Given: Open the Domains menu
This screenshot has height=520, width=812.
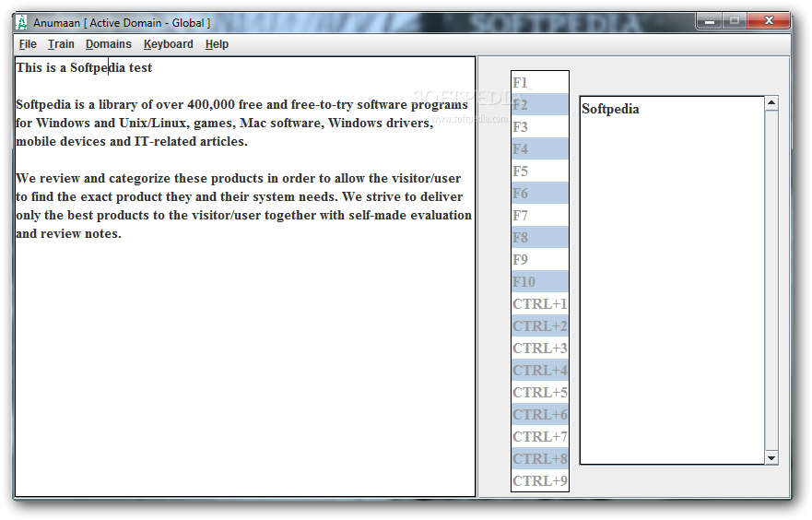Looking at the screenshot, I should [108, 44].
